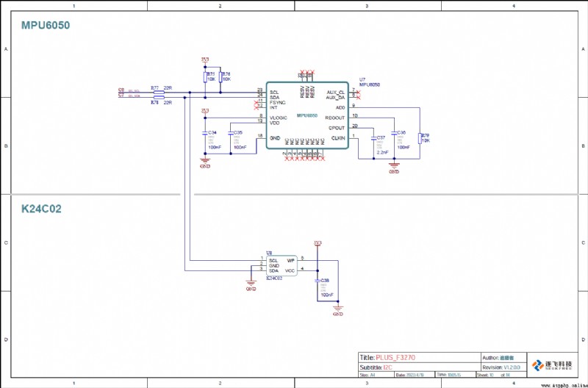Viewport: 588px width, 388px height.
Task: Click the SDA pin label on K24C02
Action: 273,270
